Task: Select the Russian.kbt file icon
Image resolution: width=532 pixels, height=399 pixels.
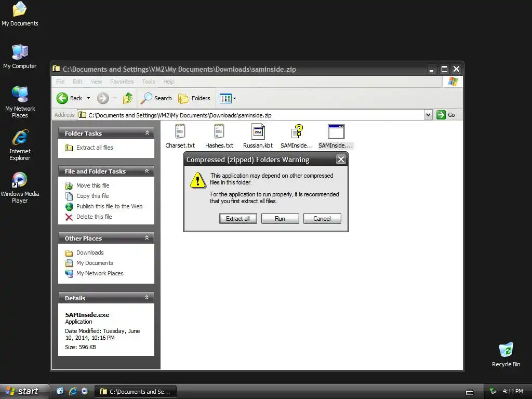Action: pos(258,131)
